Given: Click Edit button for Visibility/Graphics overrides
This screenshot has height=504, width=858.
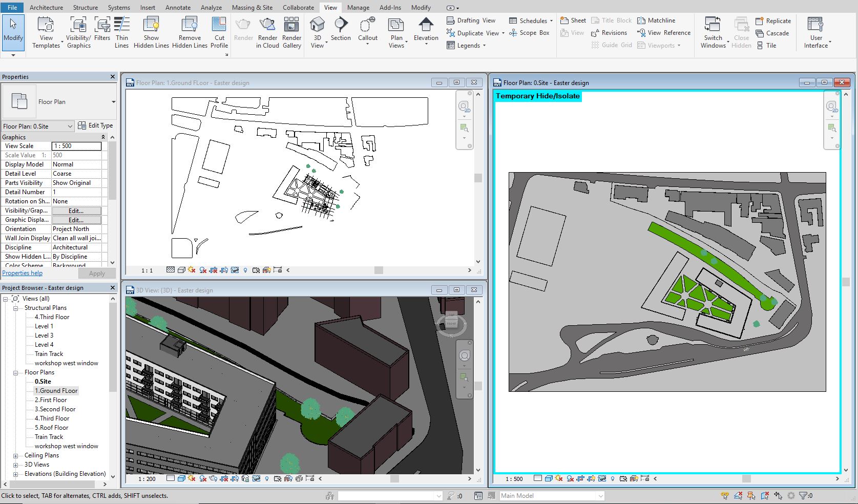Looking at the screenshot, I should (76, 211).
